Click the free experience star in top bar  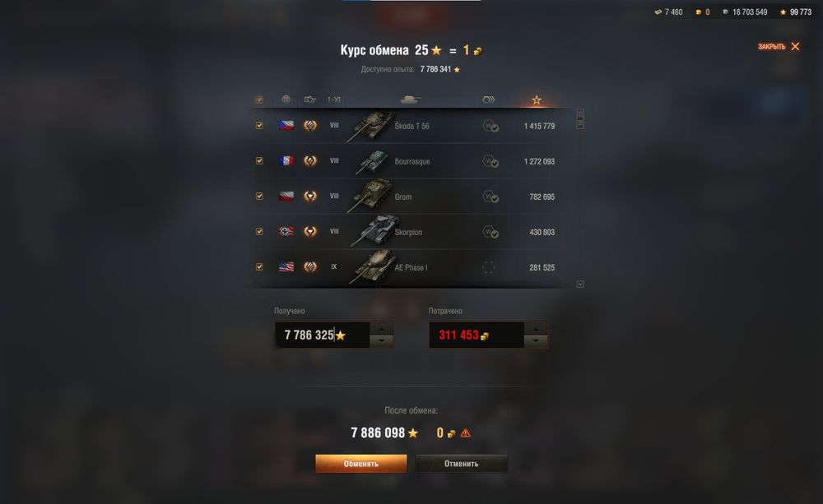click(x=783, y=12)
